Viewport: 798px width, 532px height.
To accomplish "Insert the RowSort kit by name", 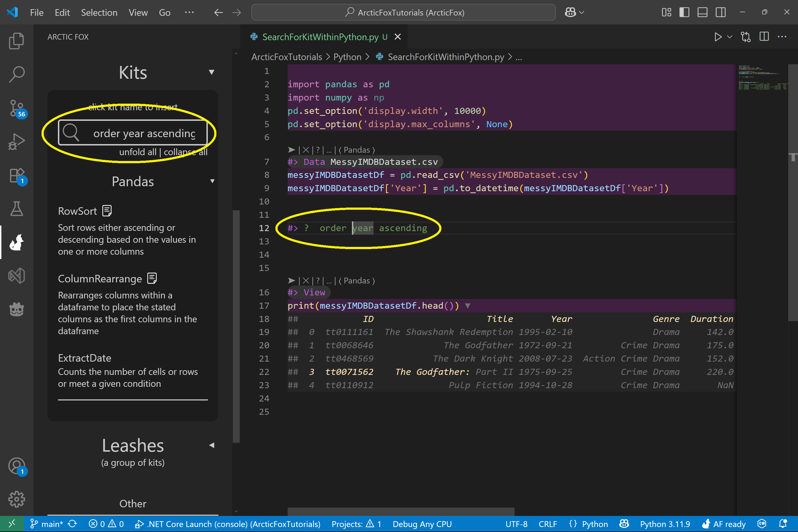I will (x=77, y=211).
